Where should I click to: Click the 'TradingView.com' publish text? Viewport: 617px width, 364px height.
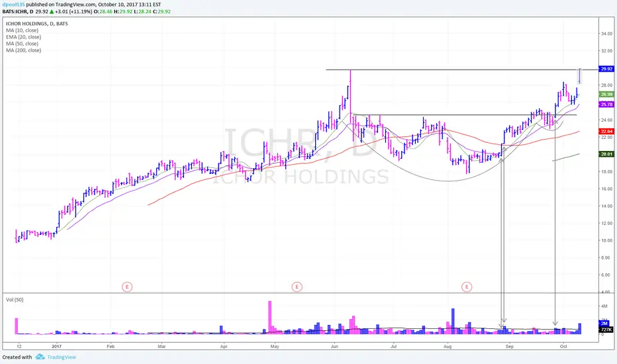[75, 5]
